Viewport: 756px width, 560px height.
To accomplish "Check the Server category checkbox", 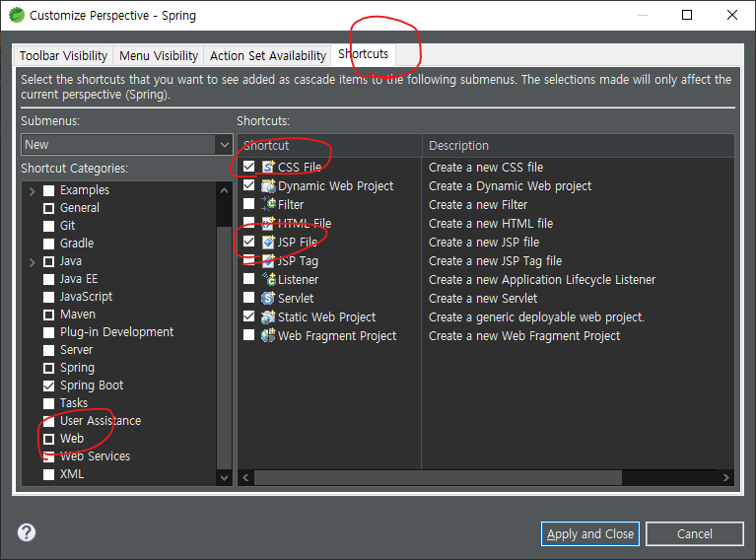I will [x=48, y=351].
